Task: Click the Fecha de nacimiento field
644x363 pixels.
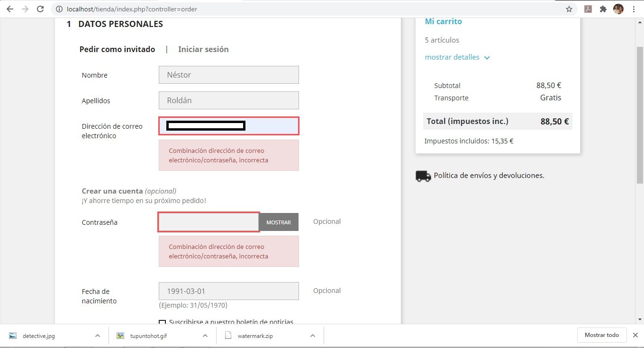Action: [229, 291]
